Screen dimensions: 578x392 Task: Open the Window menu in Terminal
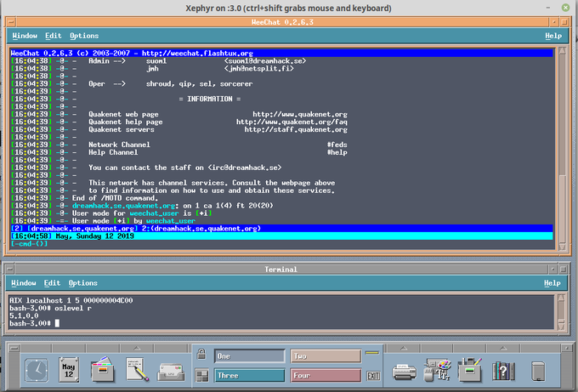(x=24, y=283)
